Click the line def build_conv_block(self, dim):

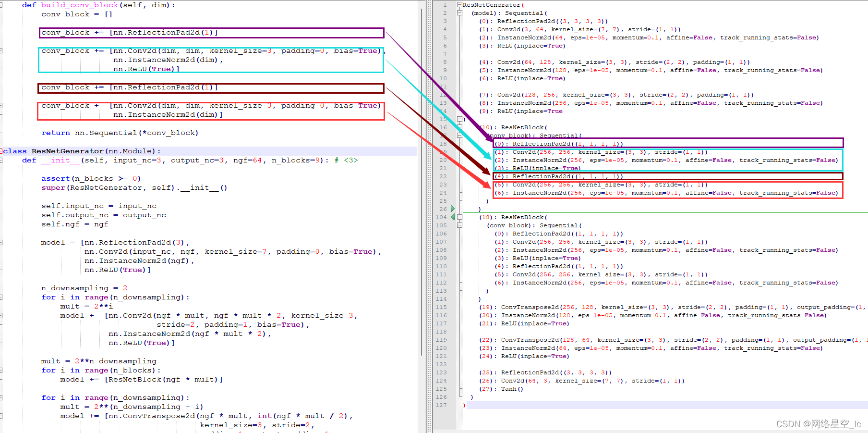(98, 5)
